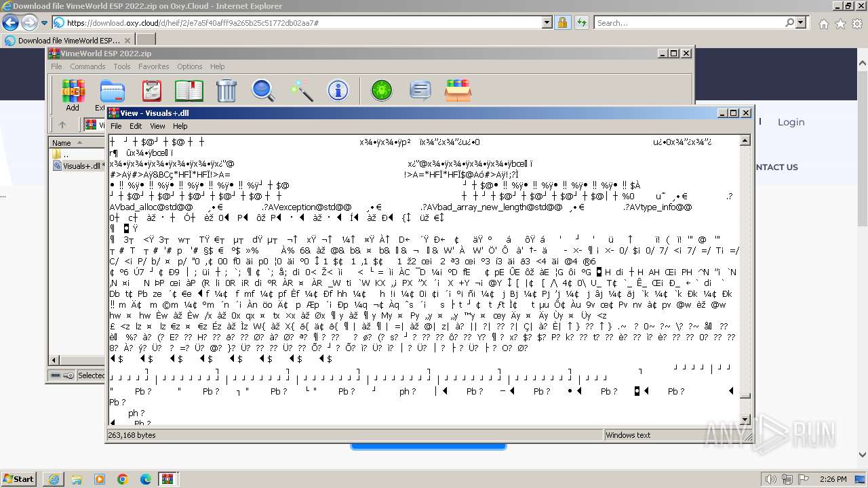
Task: Click viewer scrollbar down arrow
Action: click(745, 420)
